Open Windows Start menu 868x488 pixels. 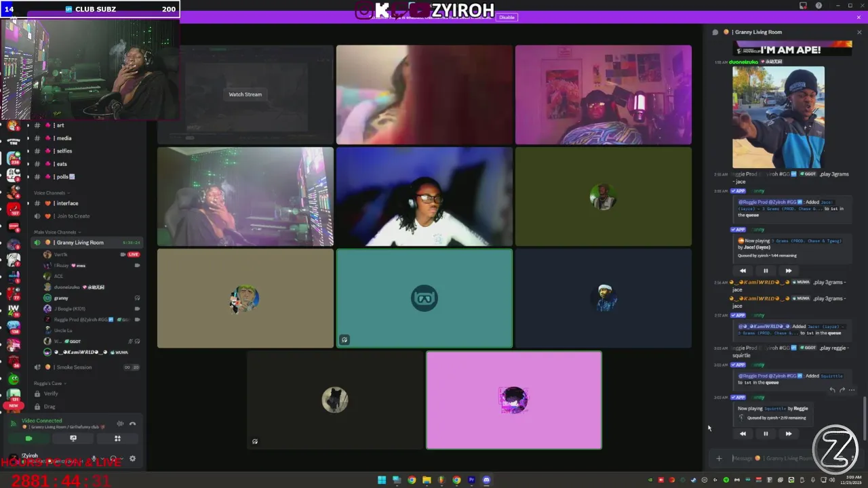[382, 481]
